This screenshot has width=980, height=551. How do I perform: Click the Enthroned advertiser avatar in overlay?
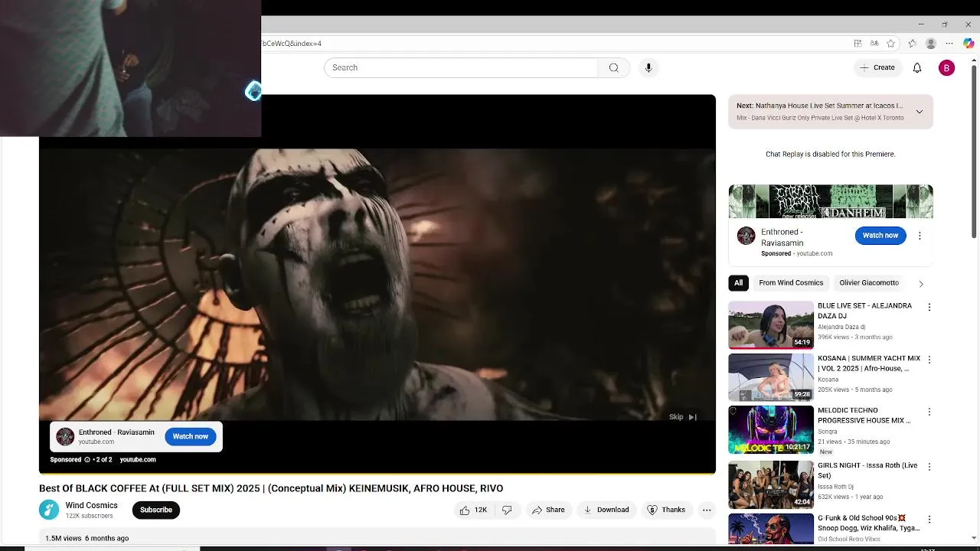coord(65,436)
